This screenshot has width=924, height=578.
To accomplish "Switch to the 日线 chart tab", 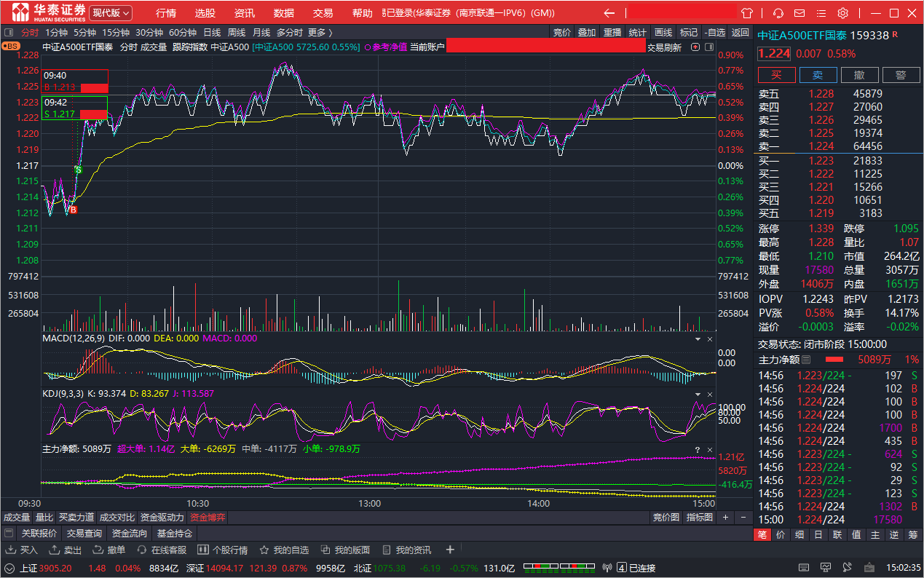I will click(x=212, y=32).
